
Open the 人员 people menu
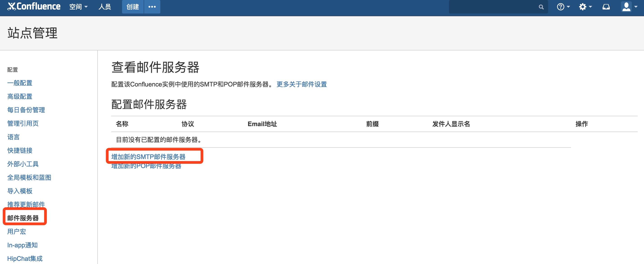tap(104, 7)
